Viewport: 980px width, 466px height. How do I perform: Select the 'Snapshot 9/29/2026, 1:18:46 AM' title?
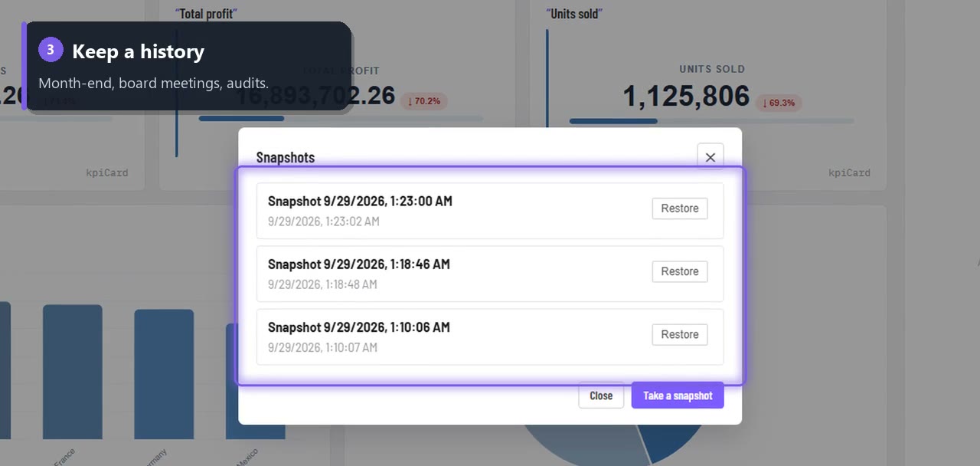[x=359, y=264]
